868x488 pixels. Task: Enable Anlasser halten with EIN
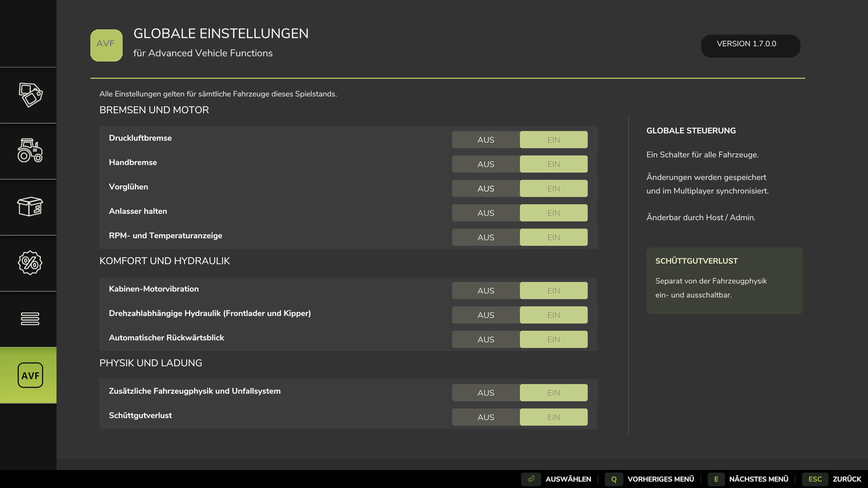pyautogui.click(x=554, y=213)
